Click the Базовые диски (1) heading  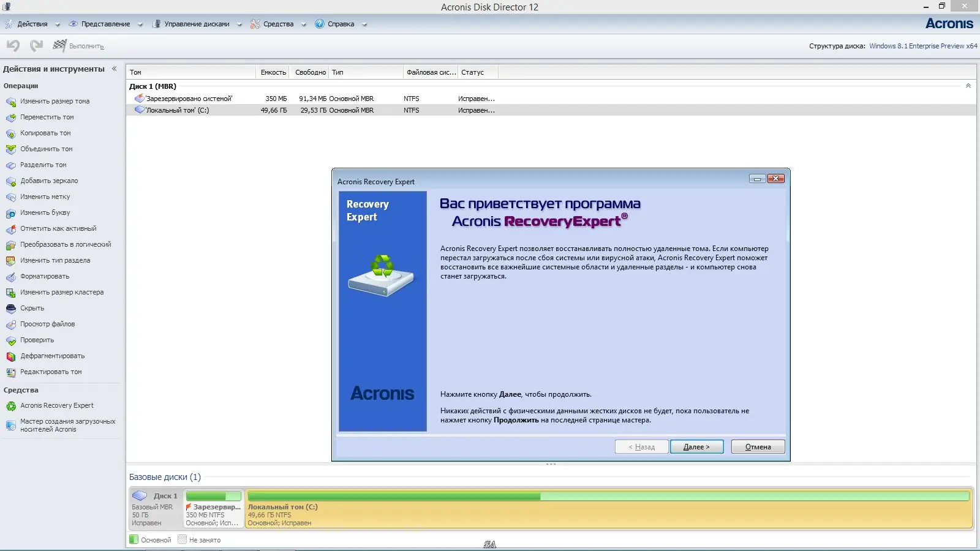coord(165,477)
